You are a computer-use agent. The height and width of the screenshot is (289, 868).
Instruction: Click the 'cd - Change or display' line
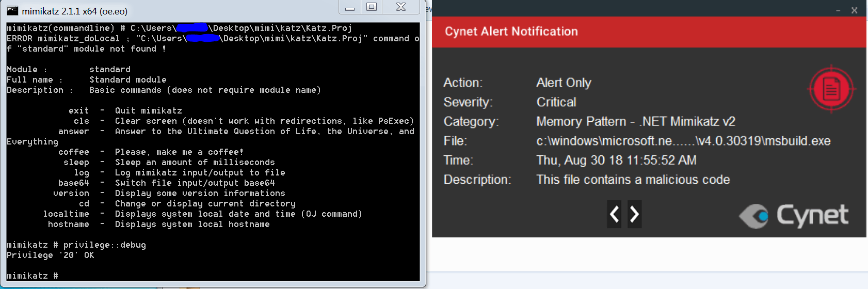[187, 203]
